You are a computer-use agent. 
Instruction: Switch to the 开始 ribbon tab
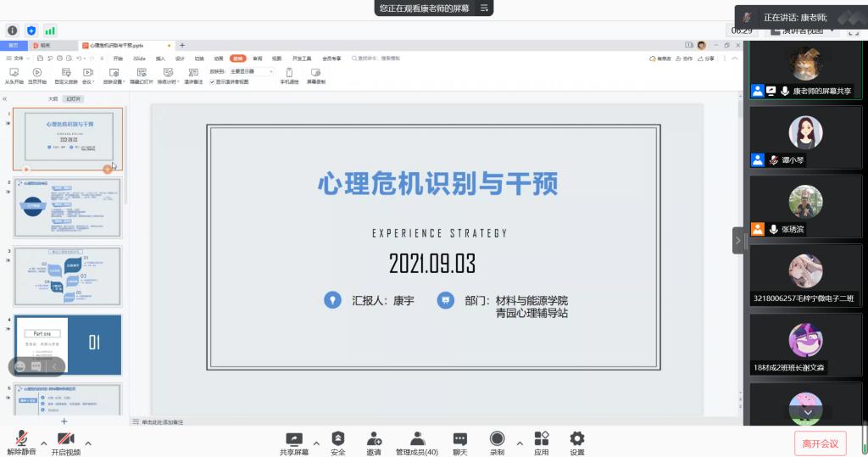(x=118, y=59)
